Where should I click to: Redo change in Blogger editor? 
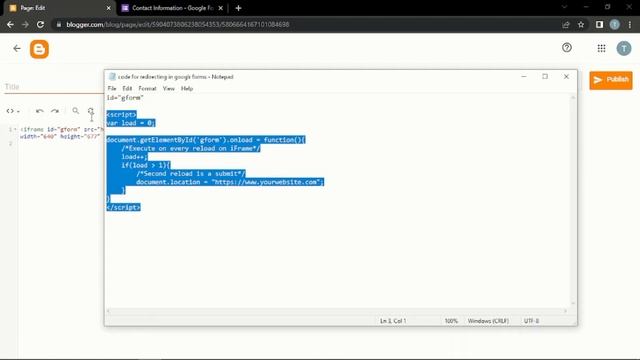(55, 111)
